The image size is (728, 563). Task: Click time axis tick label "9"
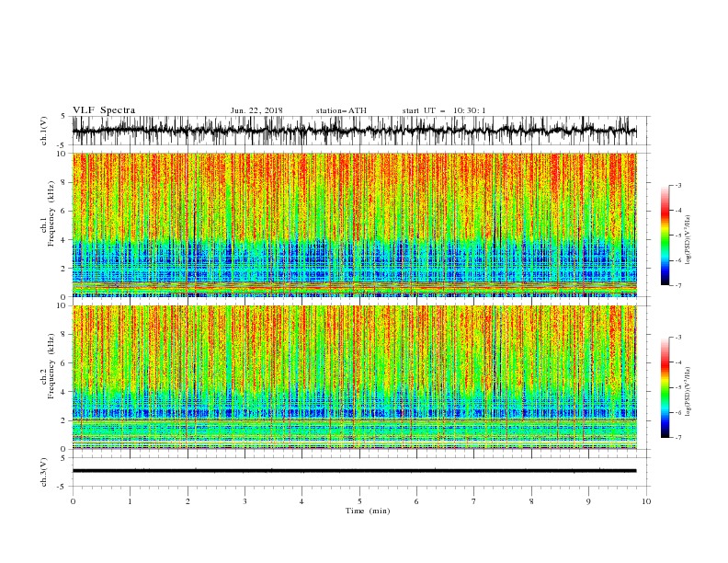588,501
